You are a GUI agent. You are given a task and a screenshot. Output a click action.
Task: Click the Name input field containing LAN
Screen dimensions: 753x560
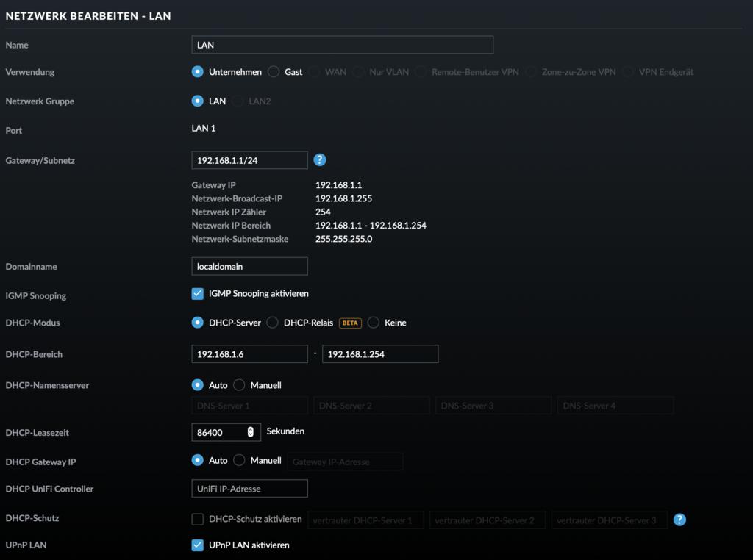click(x=342, y=45)
